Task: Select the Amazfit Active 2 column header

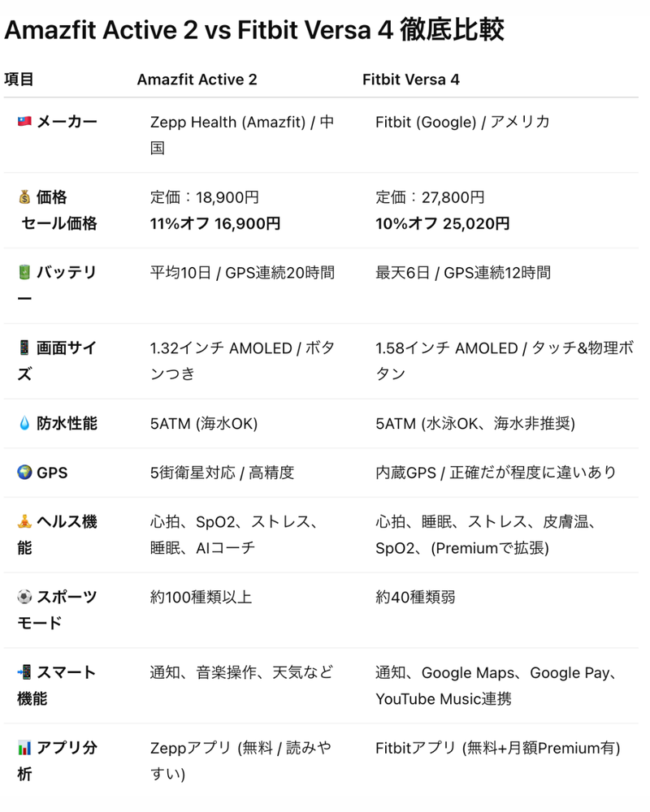Action: pos(197,80)
